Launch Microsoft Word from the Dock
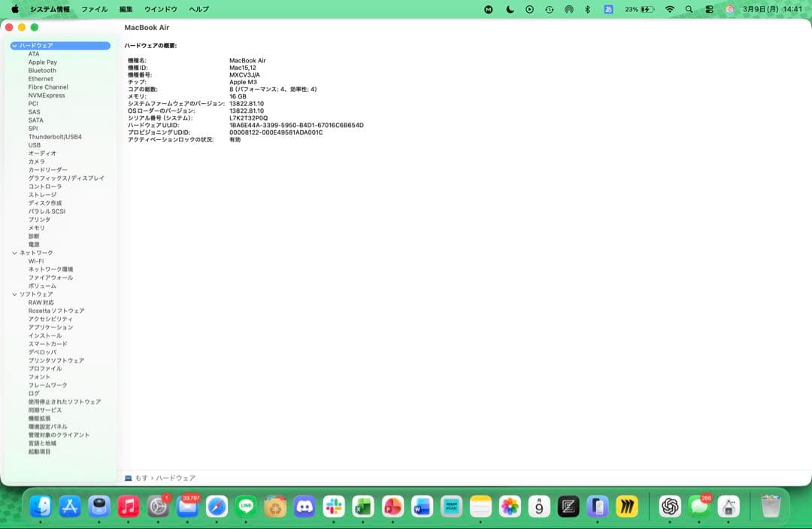This screenshot has width=812, height=529. pyautogui.click(x=422, y=506)
